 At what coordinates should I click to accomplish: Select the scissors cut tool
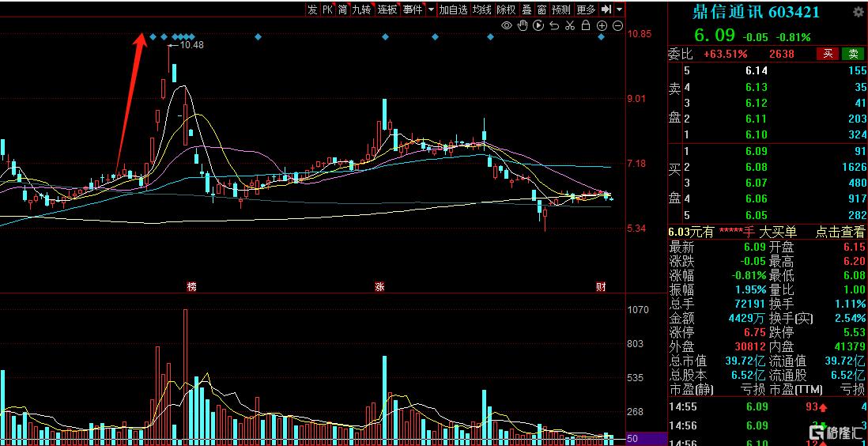570,25
